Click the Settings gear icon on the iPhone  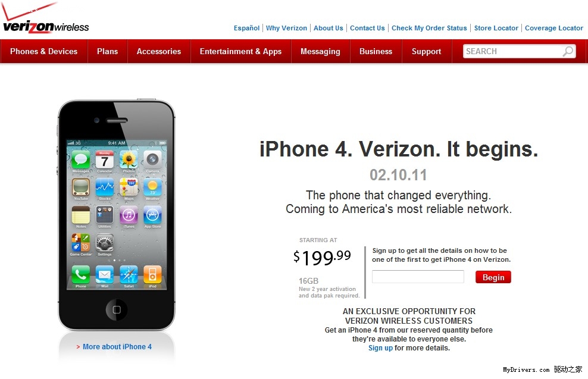(x=105, y=243)
